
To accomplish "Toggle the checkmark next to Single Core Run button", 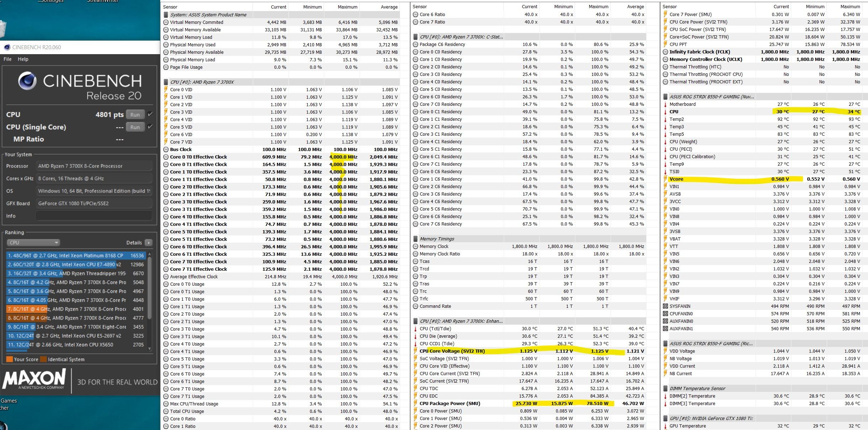I will coord(150,127).
